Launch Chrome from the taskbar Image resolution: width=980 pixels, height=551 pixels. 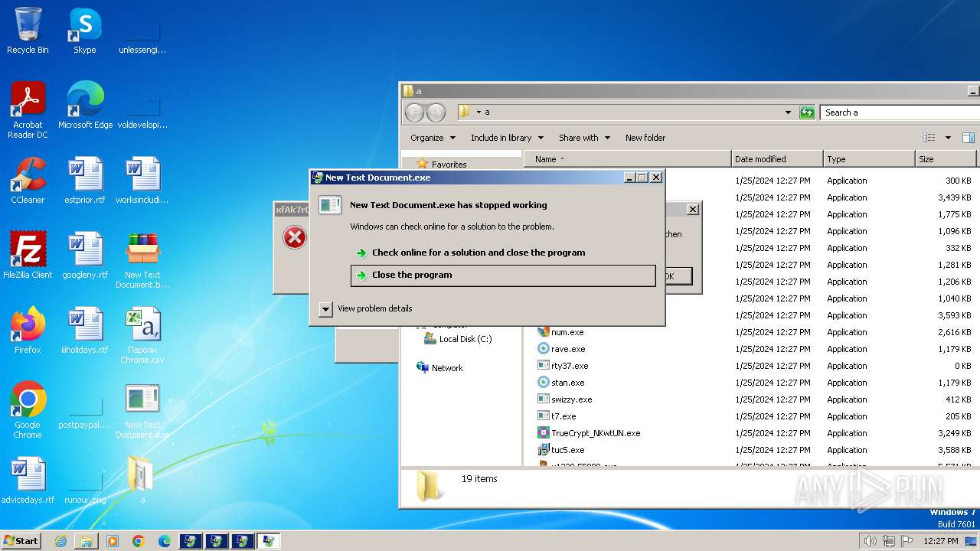coord(139,541)
